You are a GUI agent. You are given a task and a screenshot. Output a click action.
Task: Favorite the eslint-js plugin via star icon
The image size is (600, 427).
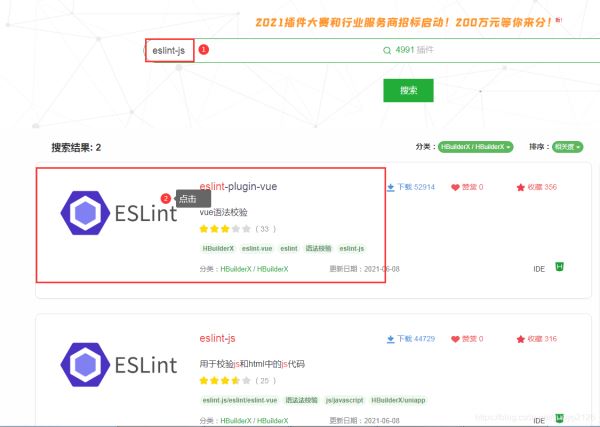[521, 339]
